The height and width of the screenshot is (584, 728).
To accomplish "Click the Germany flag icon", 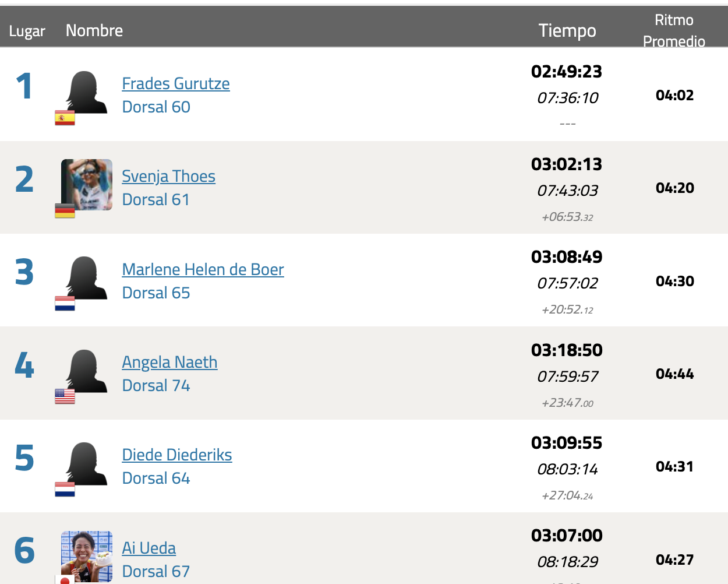I will pyautogui.click(x=65, y=211).
